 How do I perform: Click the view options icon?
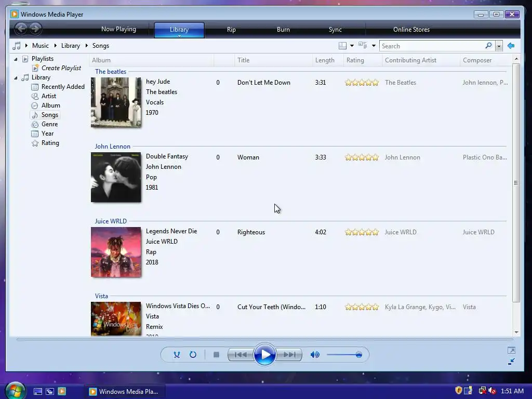(363, 45)
